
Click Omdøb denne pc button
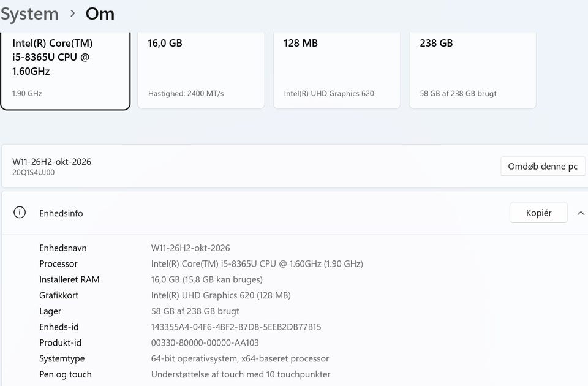click(543, 166)
